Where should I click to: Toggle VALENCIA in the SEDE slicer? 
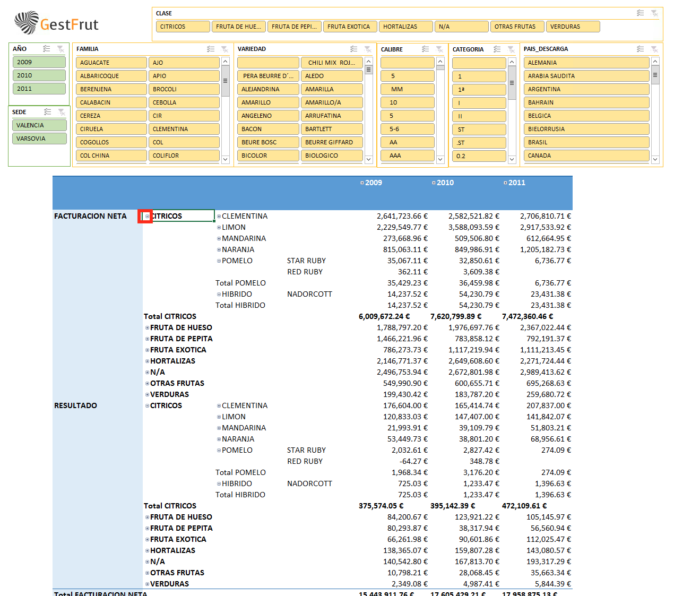click(39, 125)
